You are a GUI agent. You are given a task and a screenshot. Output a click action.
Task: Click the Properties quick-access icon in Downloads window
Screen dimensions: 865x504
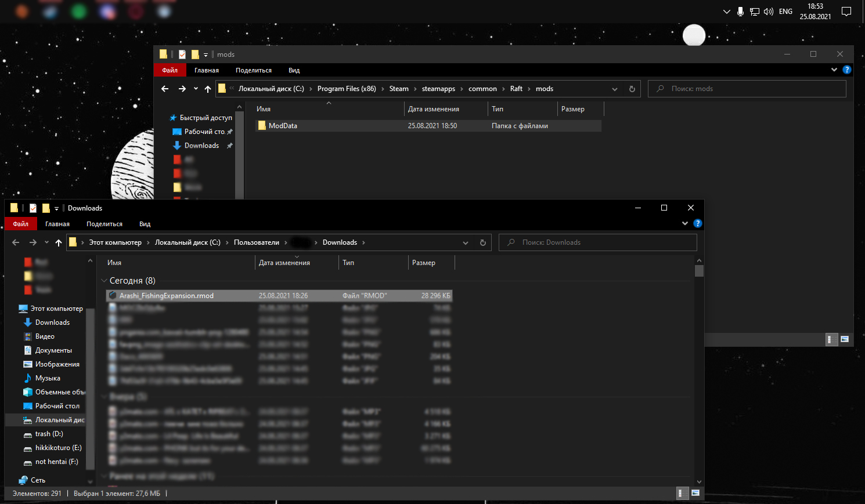pyautogui.click(x=33, y=208)
